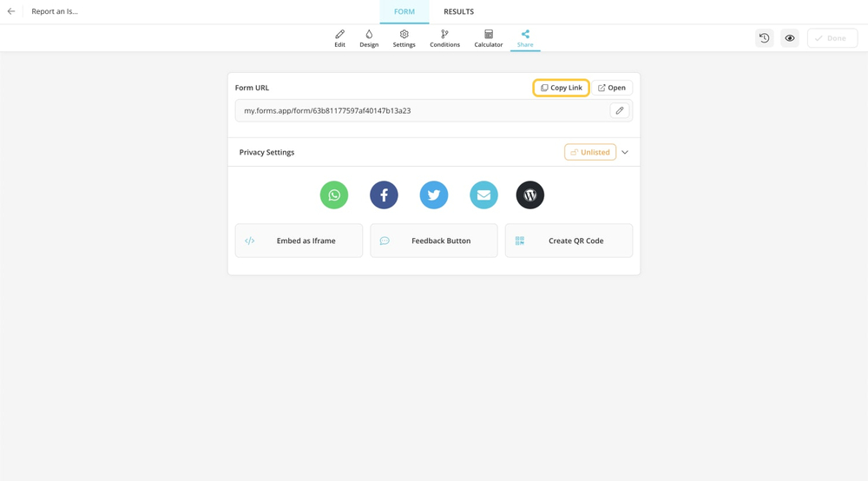868x481 pixels.
Task: Click the back arrow icon
Action: coord(11,11)
